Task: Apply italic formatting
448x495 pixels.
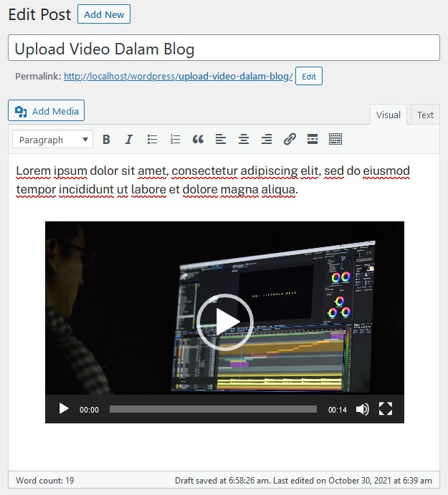Action: click(x=129, y=139)
